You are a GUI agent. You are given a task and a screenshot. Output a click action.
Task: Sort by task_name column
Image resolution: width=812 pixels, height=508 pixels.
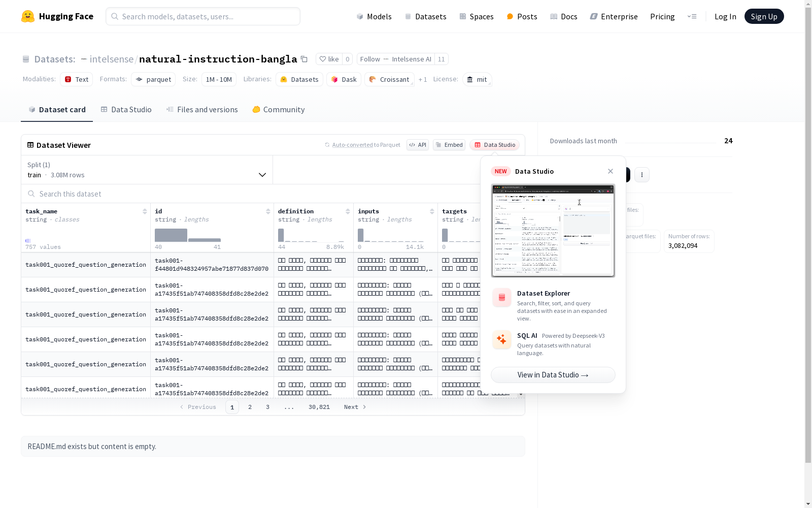(x=145, y=211)
